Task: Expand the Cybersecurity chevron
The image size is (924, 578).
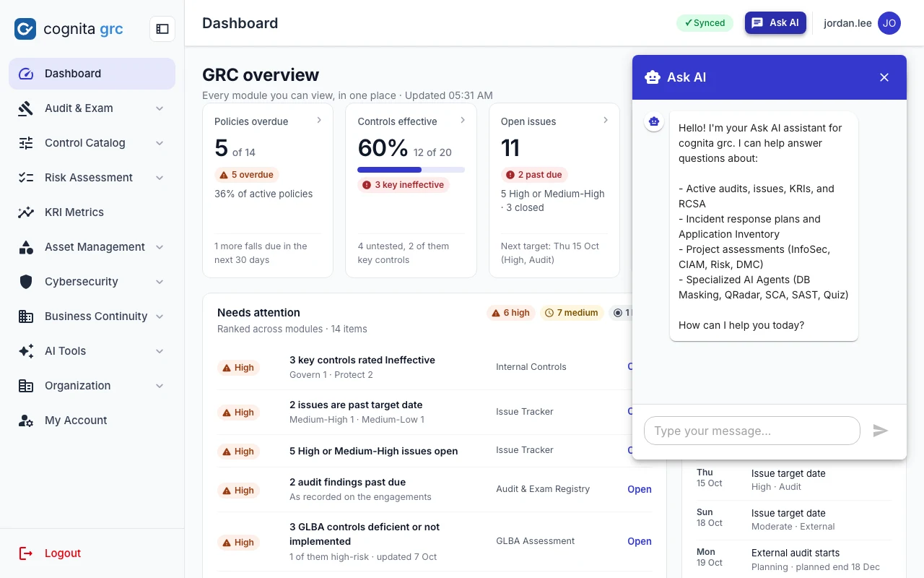Action: [160, 282]
